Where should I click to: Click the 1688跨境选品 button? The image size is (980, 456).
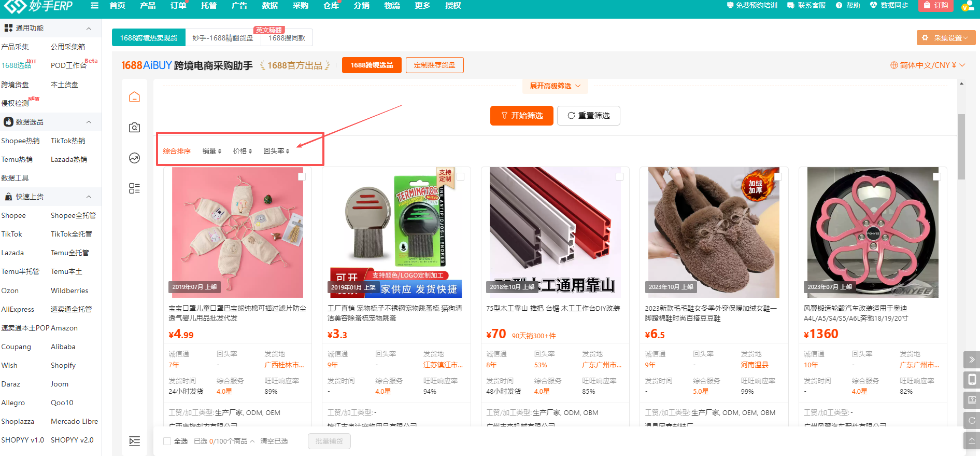[372, 65]
